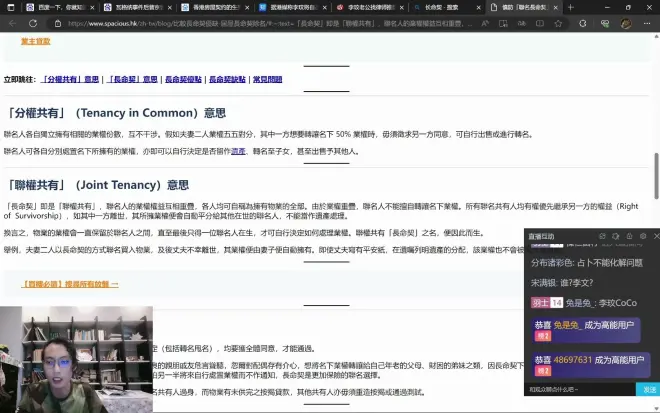Jump to the 「分權共有」意思 section link
This screenshot has width=660, height=413.
click(70, 79)
